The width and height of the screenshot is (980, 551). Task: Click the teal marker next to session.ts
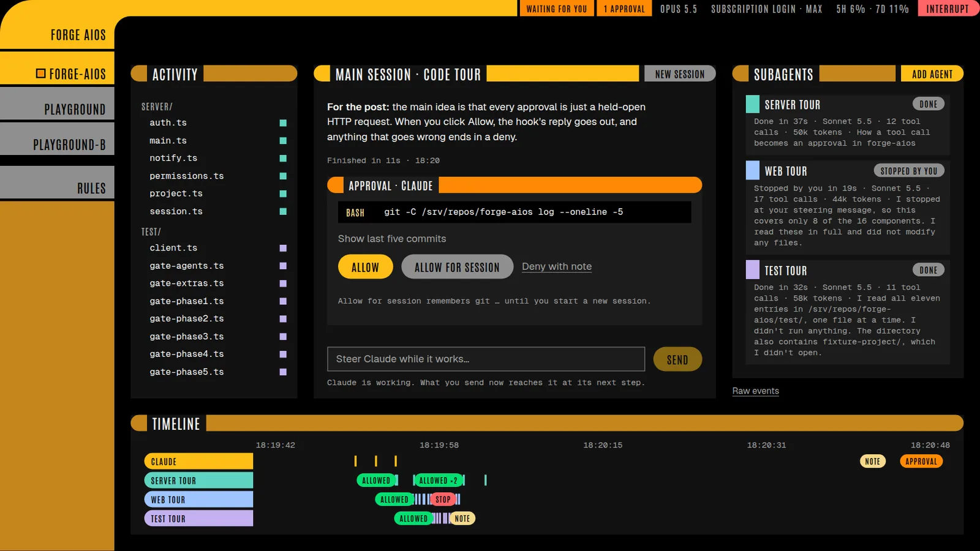coord(283,211)
